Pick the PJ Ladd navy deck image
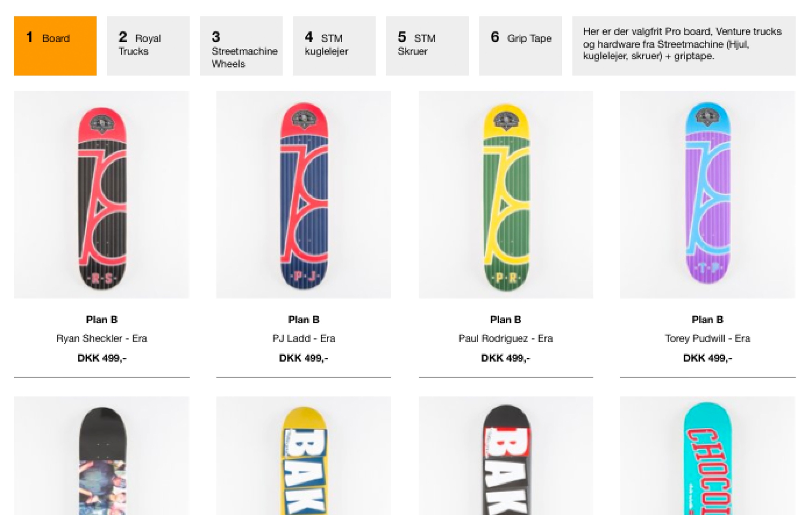 point(304,194)
